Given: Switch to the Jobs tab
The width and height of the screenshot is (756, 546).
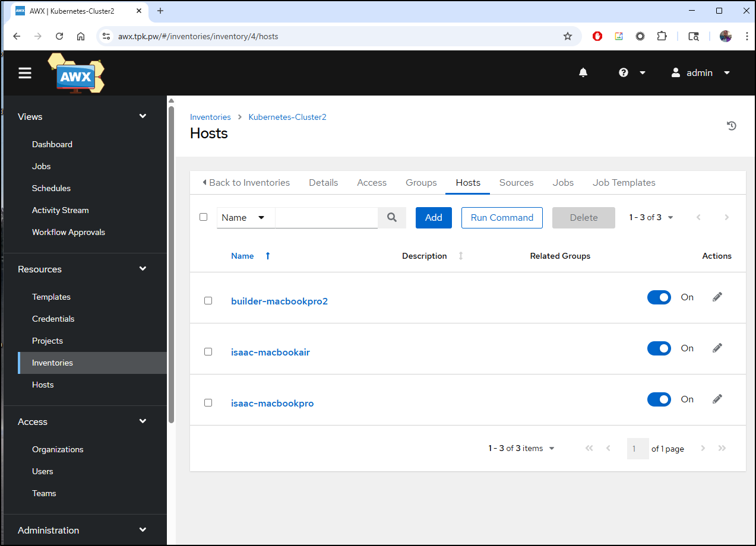Looking at the screenshot, I should pyautogui.click(x=563, y=183).
